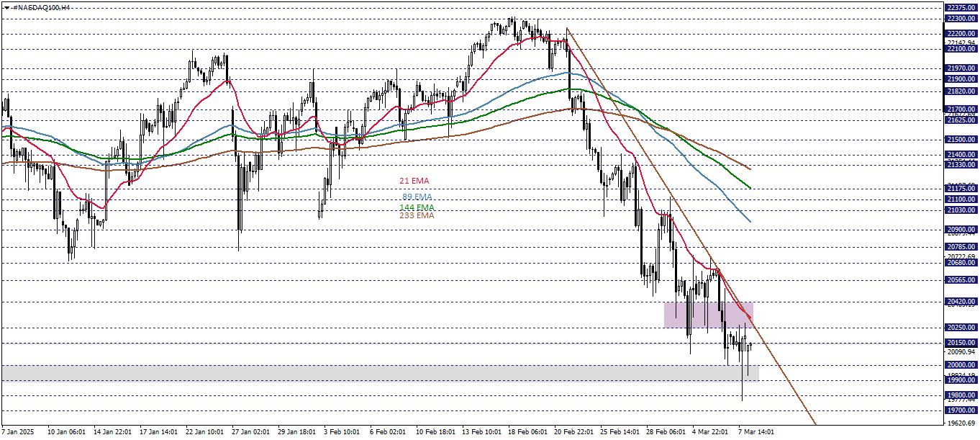Select the purple shaded resistance zone rectangle
Screen dimensions: 980x440
[x=709, y=315]
